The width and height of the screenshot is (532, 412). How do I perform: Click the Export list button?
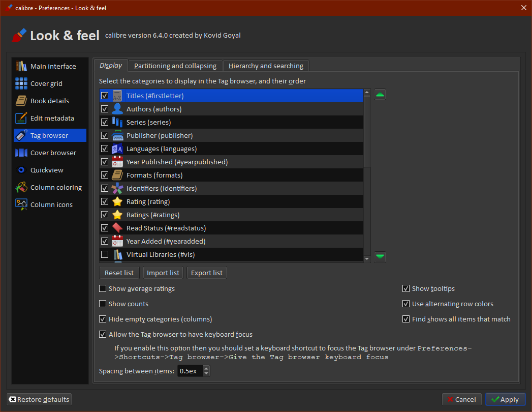coord(207,273)
